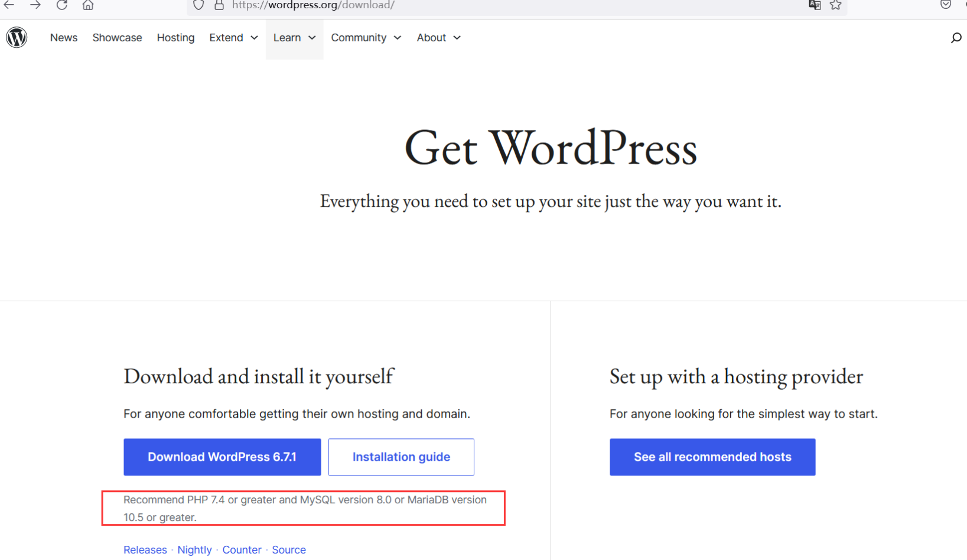This screenshot has width=967, height=560.
Task: Expand the chevron next to Learn
Action: pos(312,38)
